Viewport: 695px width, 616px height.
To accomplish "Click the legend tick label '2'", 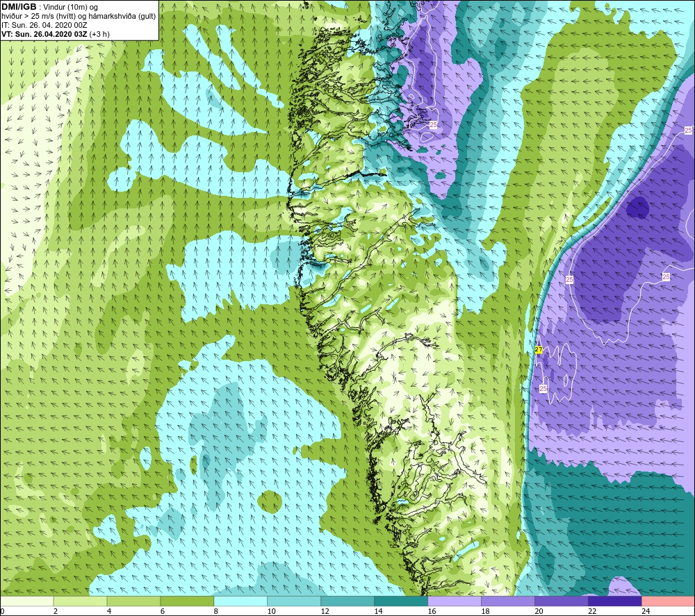I will coord(56,611).
